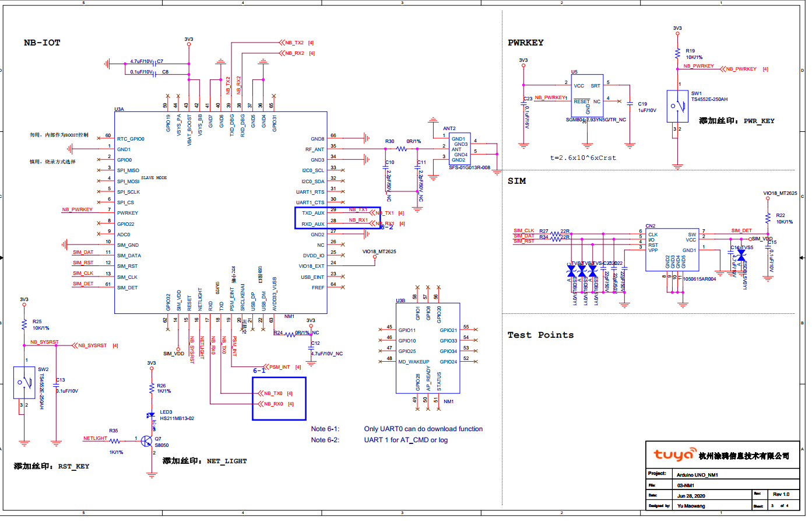Viewport: 812px width, 521px height.
Task: Click the Test Points heading
Action: [540, 335]
